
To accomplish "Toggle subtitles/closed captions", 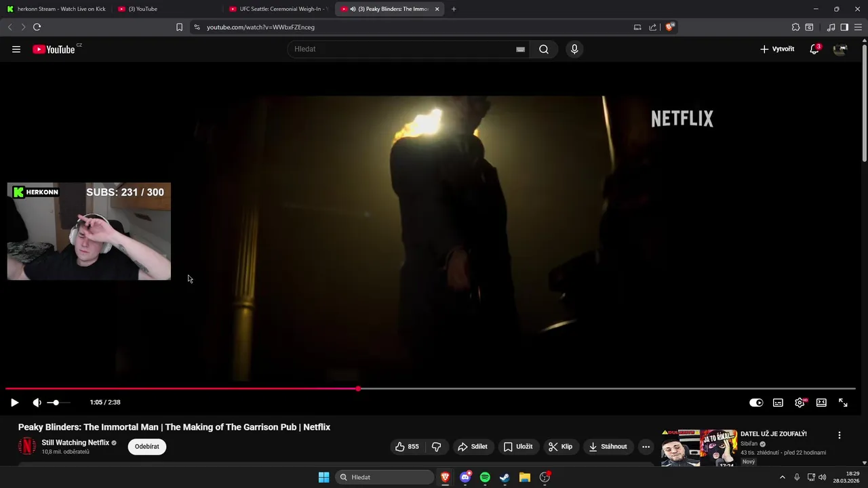I will tap(778, 403).
